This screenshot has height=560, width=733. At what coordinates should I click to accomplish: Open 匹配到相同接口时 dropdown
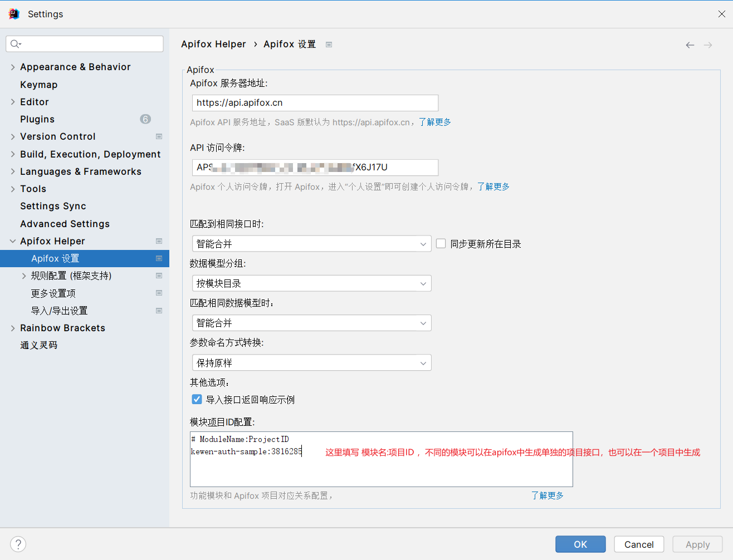(311, 244)
